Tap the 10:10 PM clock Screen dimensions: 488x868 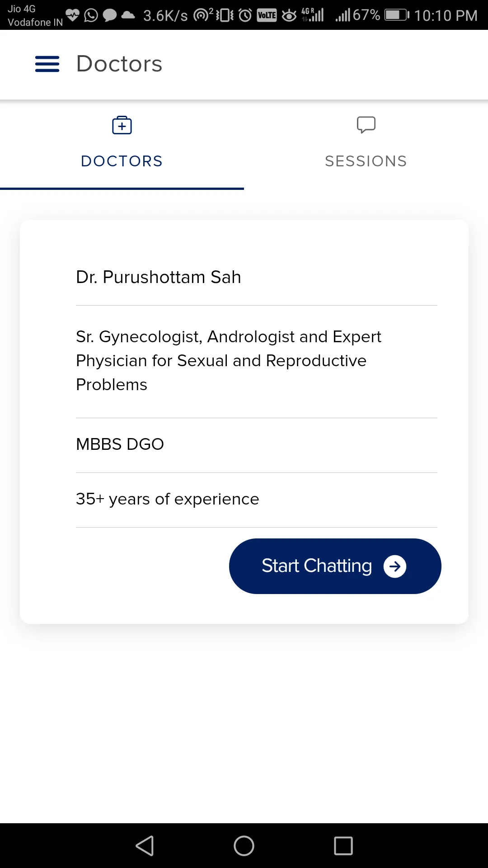446,16
